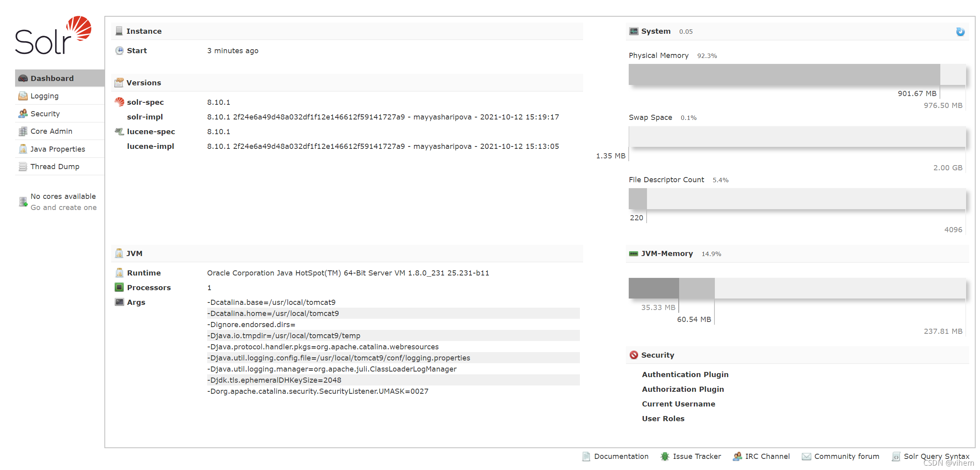Open the Solr Query Syntax link
This screenshot has width=980, height=470.
(936, 456)
